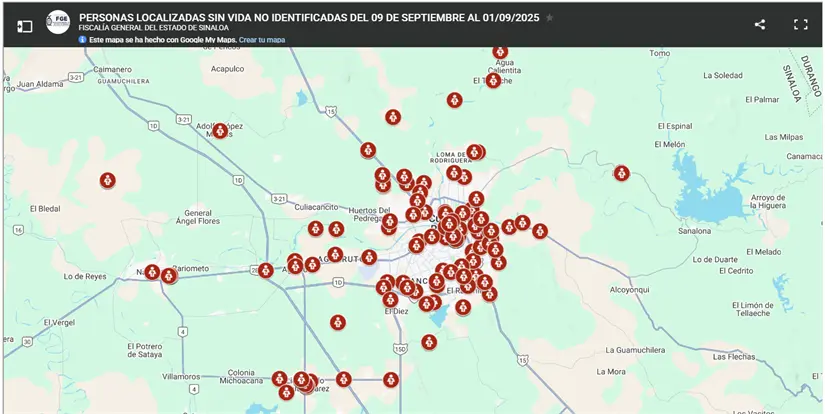Viewport: 825px width, 414px height.
Task: Click the 'Juan Aldama' place label
Action: click(x=40, y=84)
